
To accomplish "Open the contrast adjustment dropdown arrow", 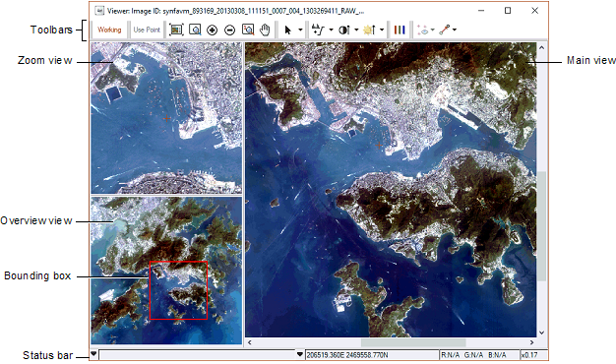I will (x=356, y=30).
